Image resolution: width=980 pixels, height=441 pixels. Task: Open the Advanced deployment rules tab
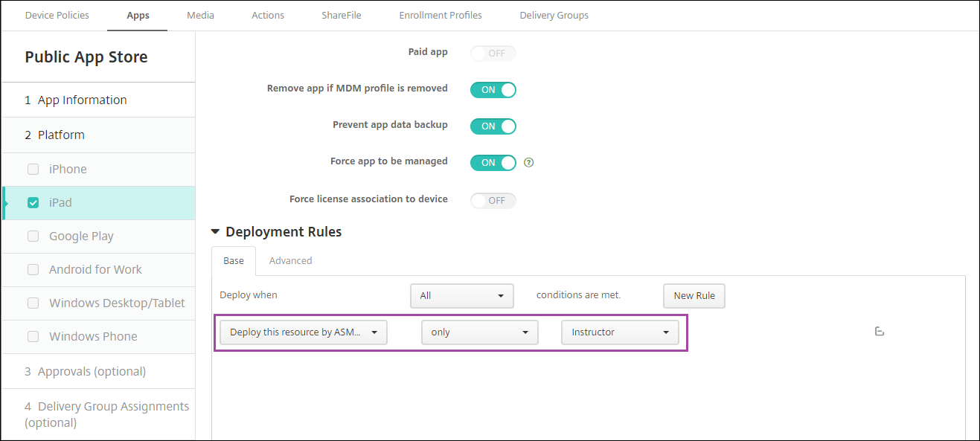(290, 261)
